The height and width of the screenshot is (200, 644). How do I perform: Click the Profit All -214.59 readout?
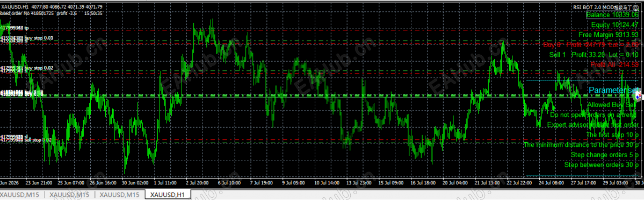614,65
